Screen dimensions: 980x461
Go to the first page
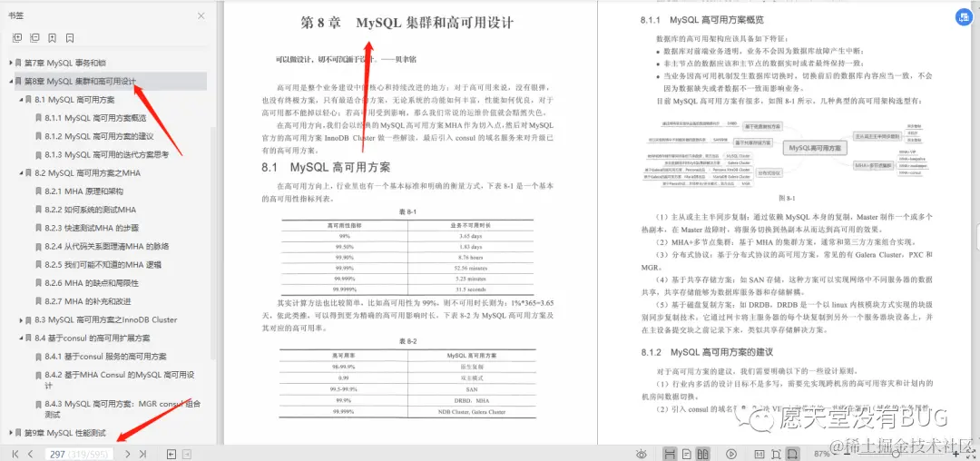(15, 454)
